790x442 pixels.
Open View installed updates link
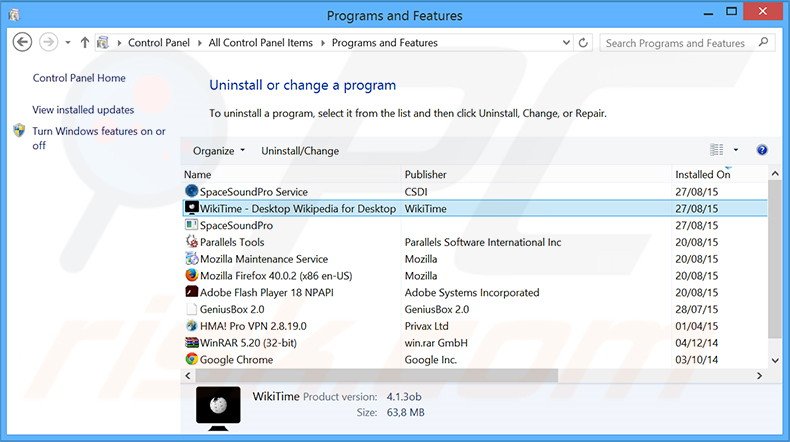pos(83,110)
